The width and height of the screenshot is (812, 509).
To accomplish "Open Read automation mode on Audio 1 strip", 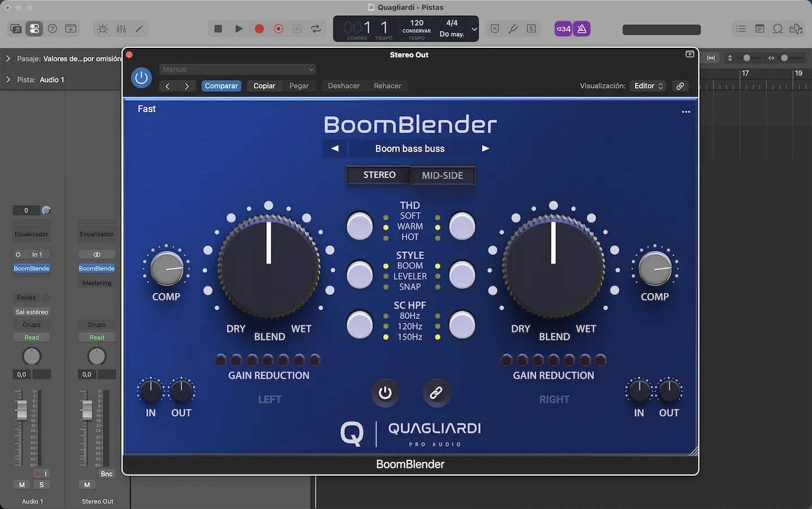I will click(x=32, y=338).
